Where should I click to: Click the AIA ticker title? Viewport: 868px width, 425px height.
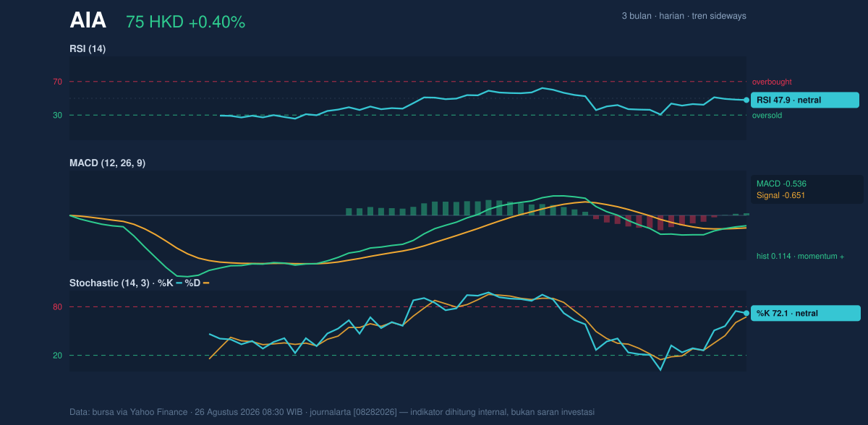pos(88,21)
